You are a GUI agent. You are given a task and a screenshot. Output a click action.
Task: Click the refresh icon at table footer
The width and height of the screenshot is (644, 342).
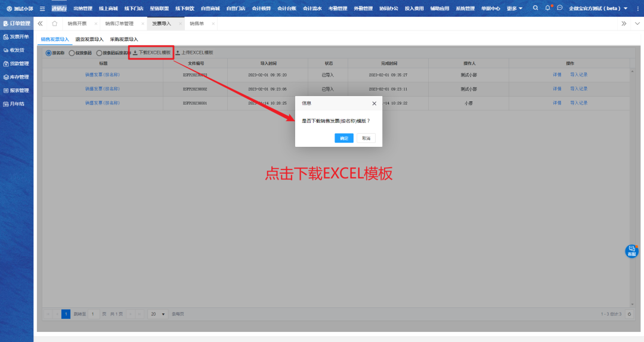pyautogui.click(x=629, y=314)
